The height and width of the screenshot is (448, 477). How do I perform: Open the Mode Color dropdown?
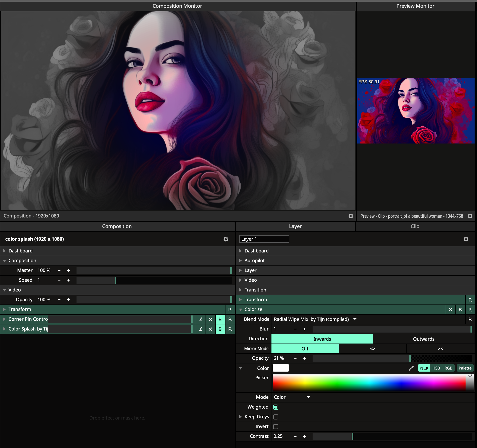(292, 397)
